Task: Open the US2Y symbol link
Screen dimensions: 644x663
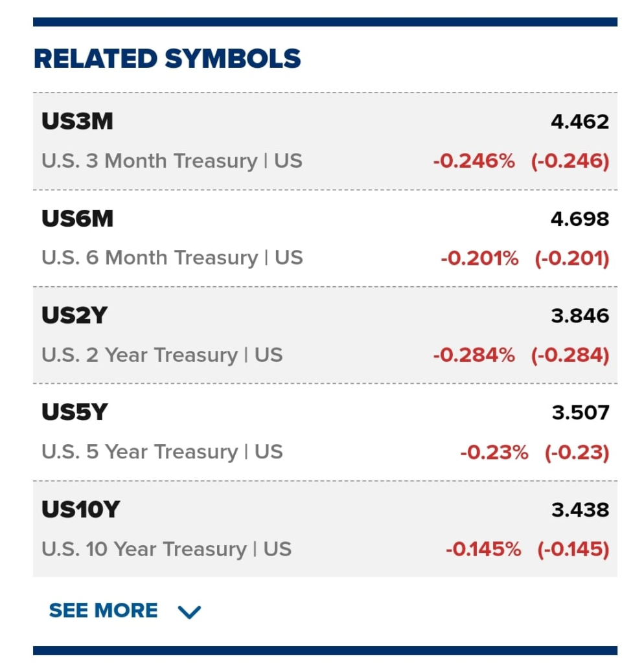Action: click(x=75, y=315)
